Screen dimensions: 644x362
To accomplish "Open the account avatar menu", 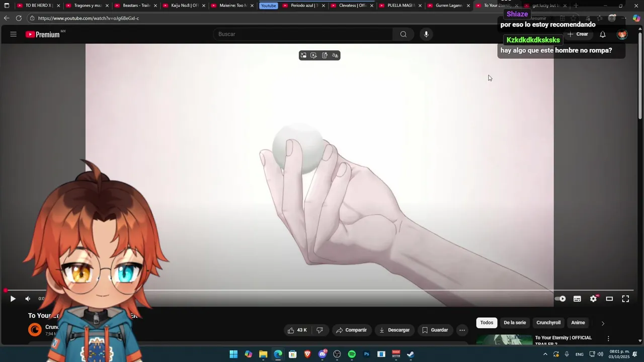I will tap(622, 34).
